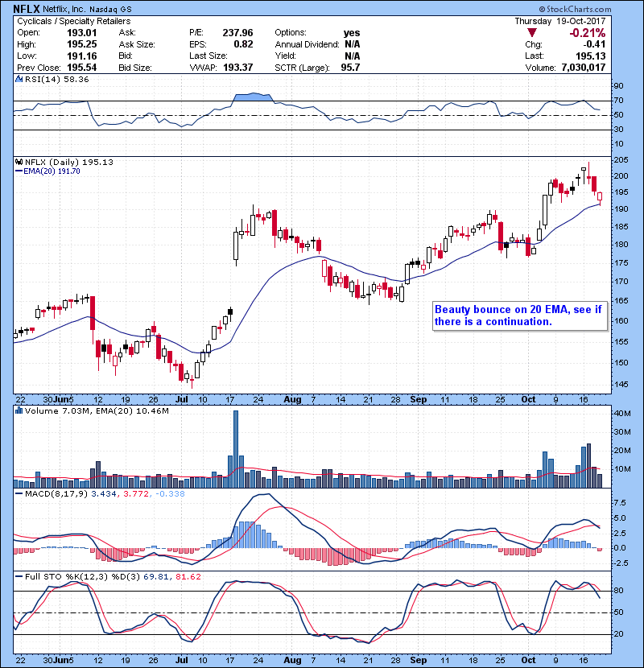Click the 205 price axis label
The width and height of the screenshot is (644, 668).
(621, 160)
